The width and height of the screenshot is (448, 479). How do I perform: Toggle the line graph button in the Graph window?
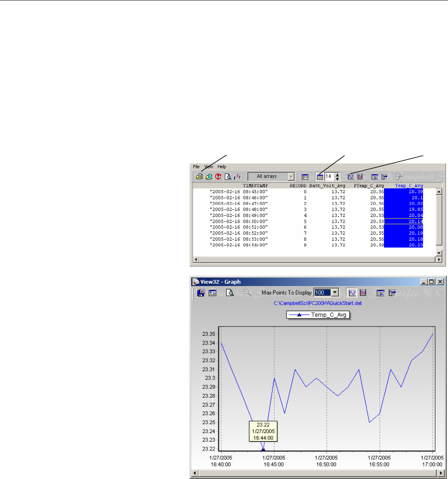(352, 293)
